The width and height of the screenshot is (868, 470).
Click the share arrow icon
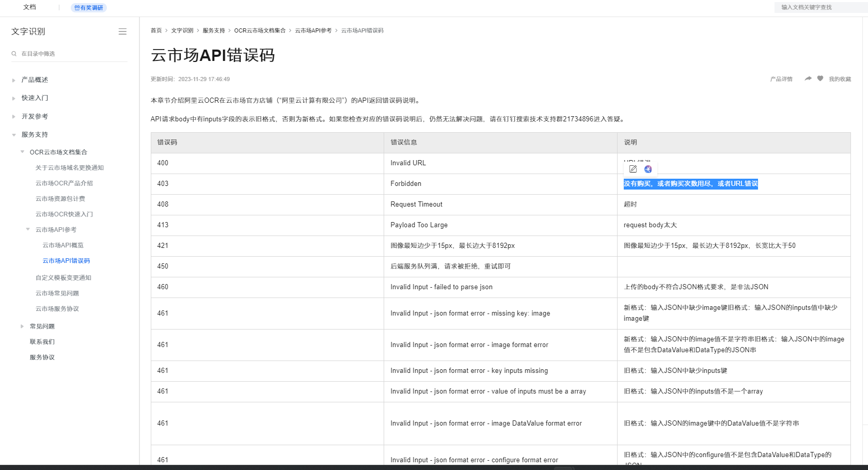808,79
